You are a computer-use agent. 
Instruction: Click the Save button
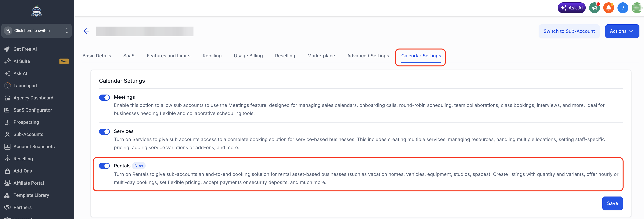612,203
